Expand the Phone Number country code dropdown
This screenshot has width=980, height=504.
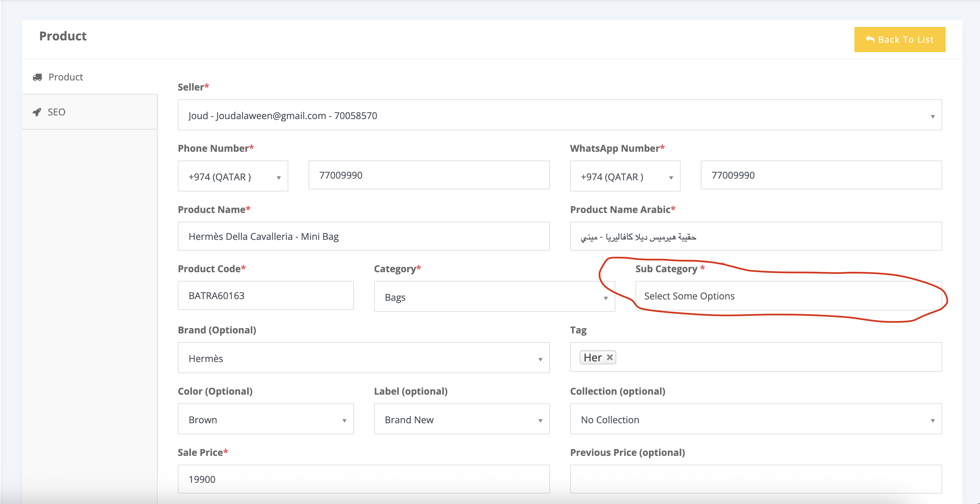click(233, 176)
